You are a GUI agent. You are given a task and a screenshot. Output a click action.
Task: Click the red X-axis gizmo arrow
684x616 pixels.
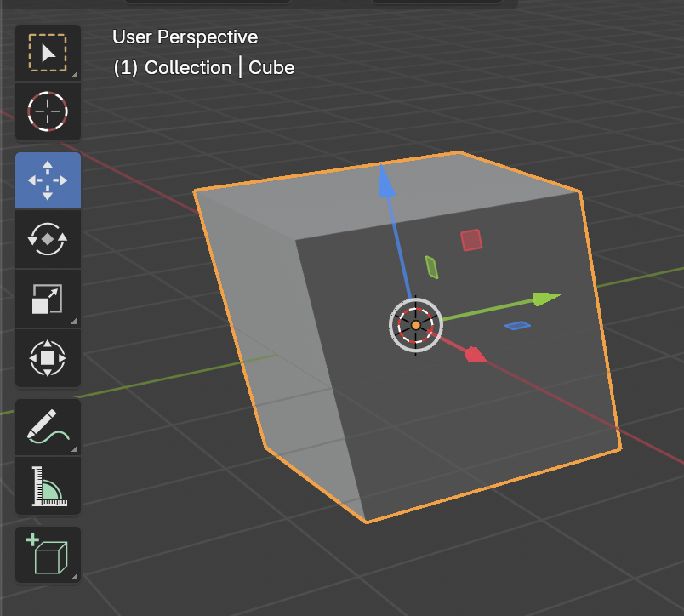pos(475,355)
